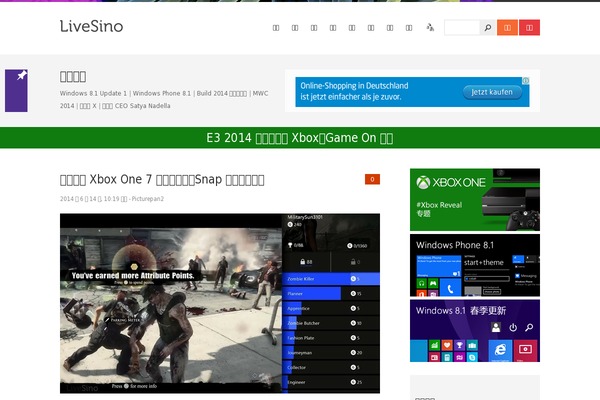
Task: Select the last navigation item before translate icon
Action: click(409, 28)
